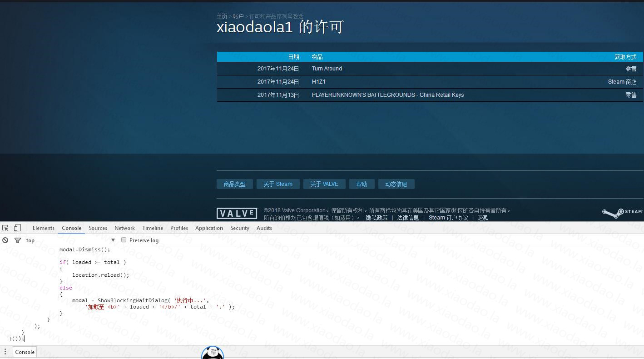Click the 2017年11月13日 date cell
This screenshot has width=644, height=359.
(x=278, y=95)
